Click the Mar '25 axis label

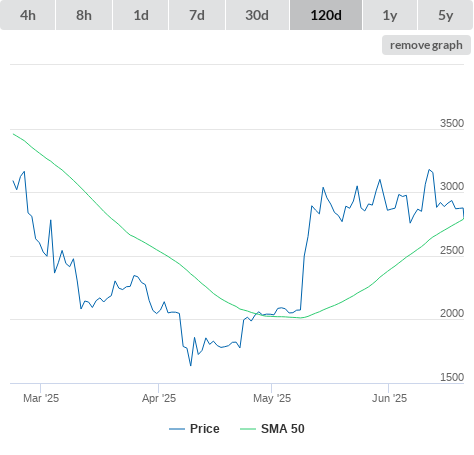click(x=41, y=398)
